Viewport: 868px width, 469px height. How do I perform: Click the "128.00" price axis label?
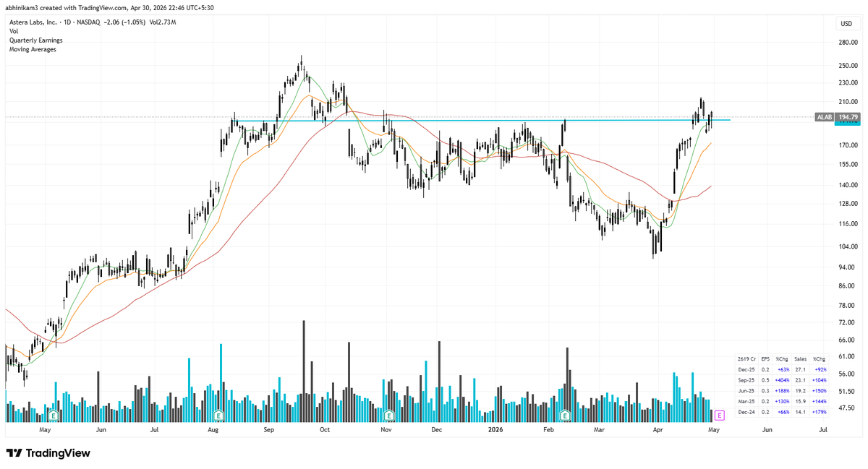tap(848, 204)
